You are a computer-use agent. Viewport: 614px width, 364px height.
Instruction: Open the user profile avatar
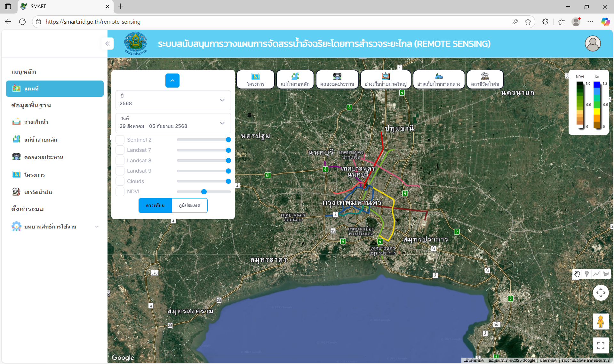tap(593, 43)
